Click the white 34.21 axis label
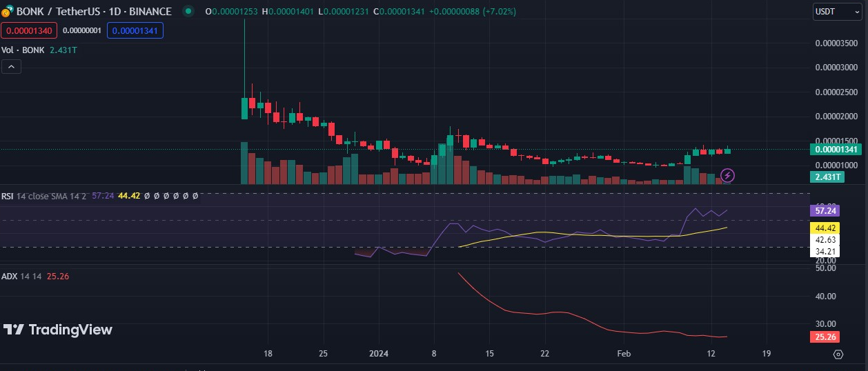Screen dimensions: 868x371 click(825, 252)
